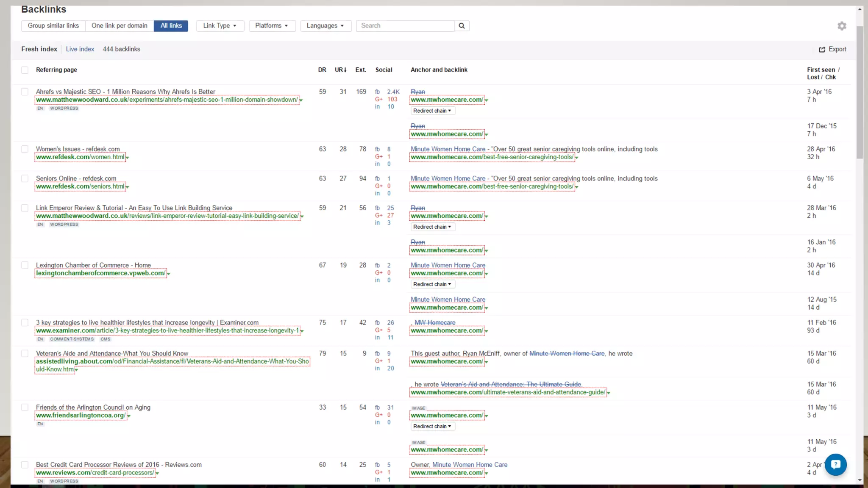Open the Platforms dropdown
The height and width of the screenshot is (488, 868).
(272, 26)
